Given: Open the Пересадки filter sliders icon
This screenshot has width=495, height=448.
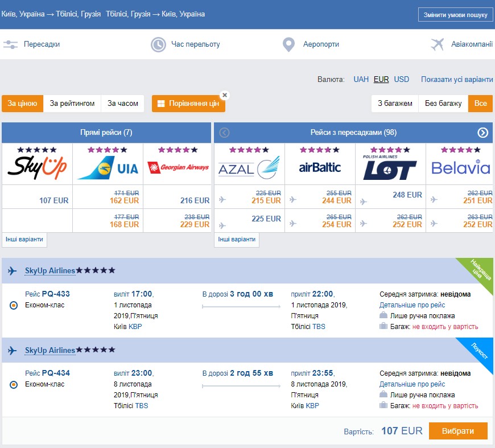Looking at the screenshot, I should click(10, 44).
